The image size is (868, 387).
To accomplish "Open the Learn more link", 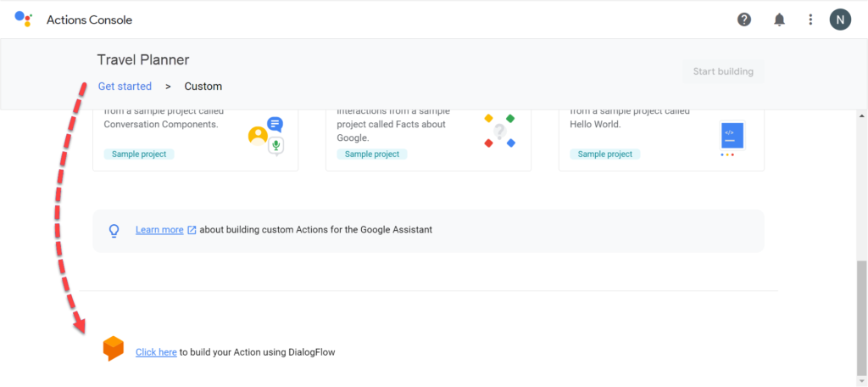I will 159,230.
